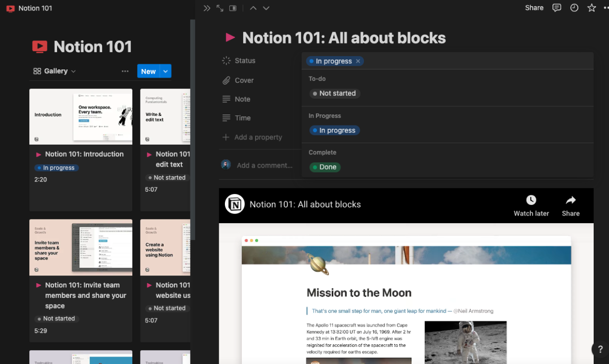The width and height of the screenshot is (609, 364).
Task: Go to next page with down chevron
Action: (x=266, y=8)
